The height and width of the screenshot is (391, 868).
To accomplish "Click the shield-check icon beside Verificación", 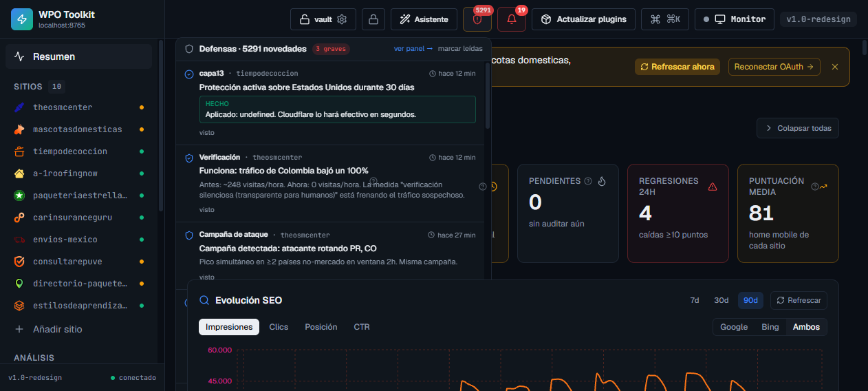I will coord(189,158).
